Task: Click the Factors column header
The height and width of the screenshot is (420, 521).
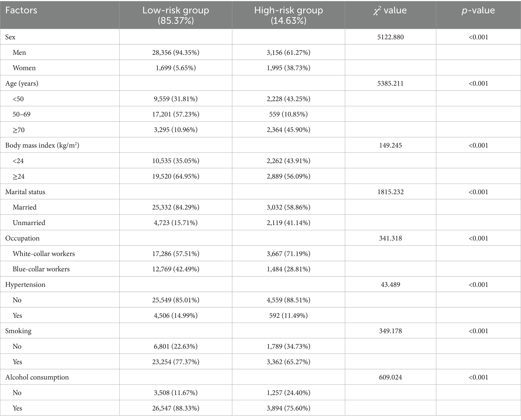Action: coord(21,11)
